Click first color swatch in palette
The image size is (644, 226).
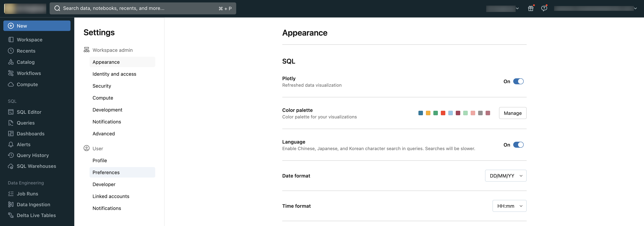[420, 113]
